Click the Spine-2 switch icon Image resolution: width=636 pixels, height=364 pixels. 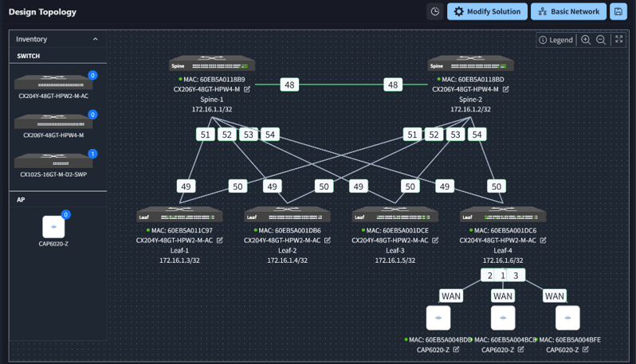coord(470,64)
